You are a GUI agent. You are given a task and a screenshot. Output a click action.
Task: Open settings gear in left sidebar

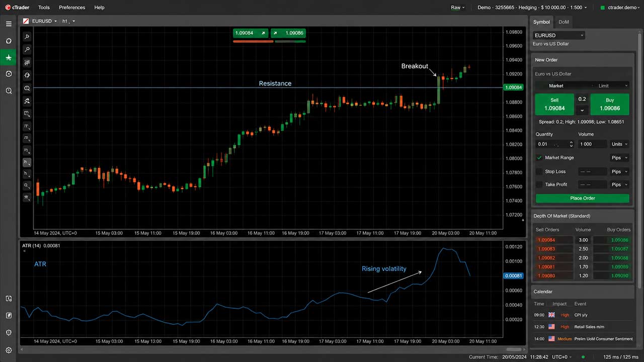tap(9, 350)
